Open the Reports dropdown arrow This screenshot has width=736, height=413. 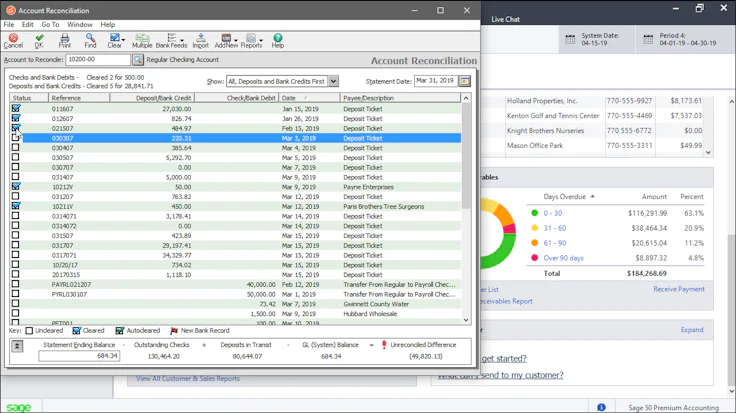261,40
